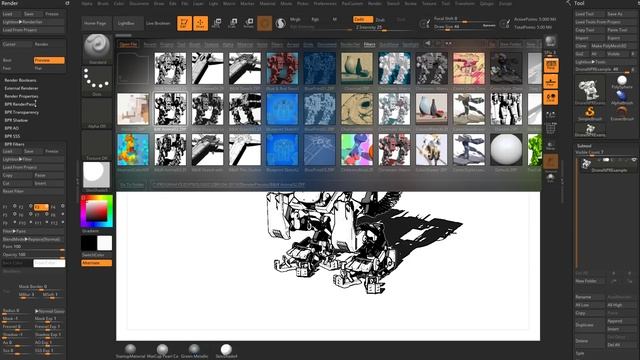Switch to Fast render mode
This screenshot has height=360, width=640.
[17, 68]
